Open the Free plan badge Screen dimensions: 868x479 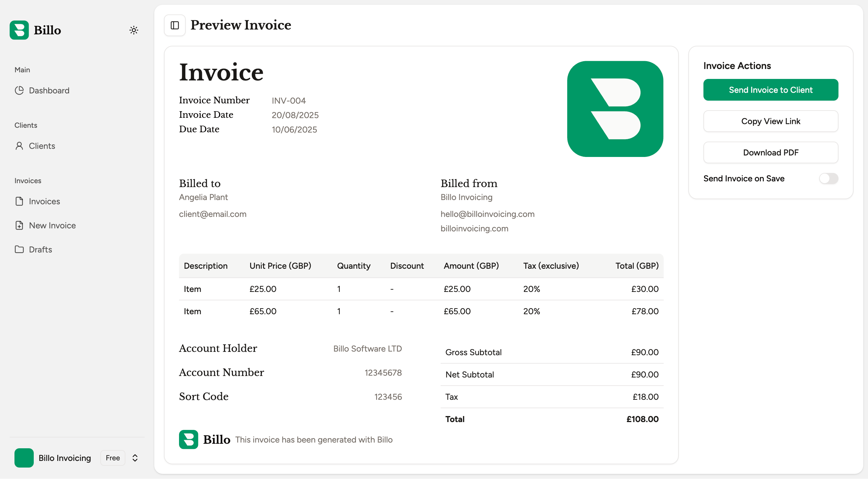click(112, 458)
